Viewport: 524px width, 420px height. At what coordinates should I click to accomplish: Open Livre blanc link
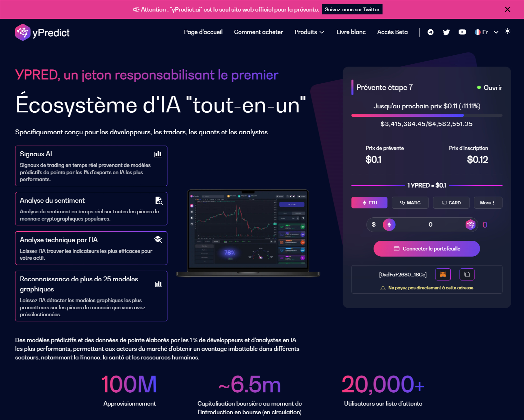[351, 32]
